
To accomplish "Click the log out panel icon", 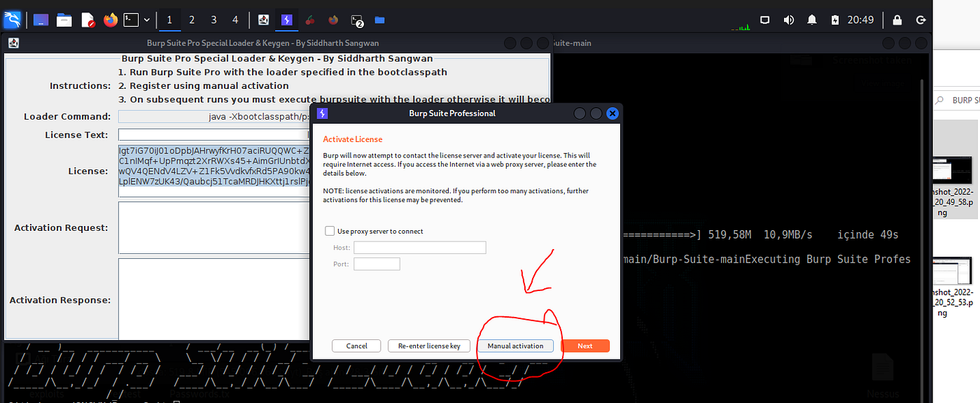I will tap(920, 20).
